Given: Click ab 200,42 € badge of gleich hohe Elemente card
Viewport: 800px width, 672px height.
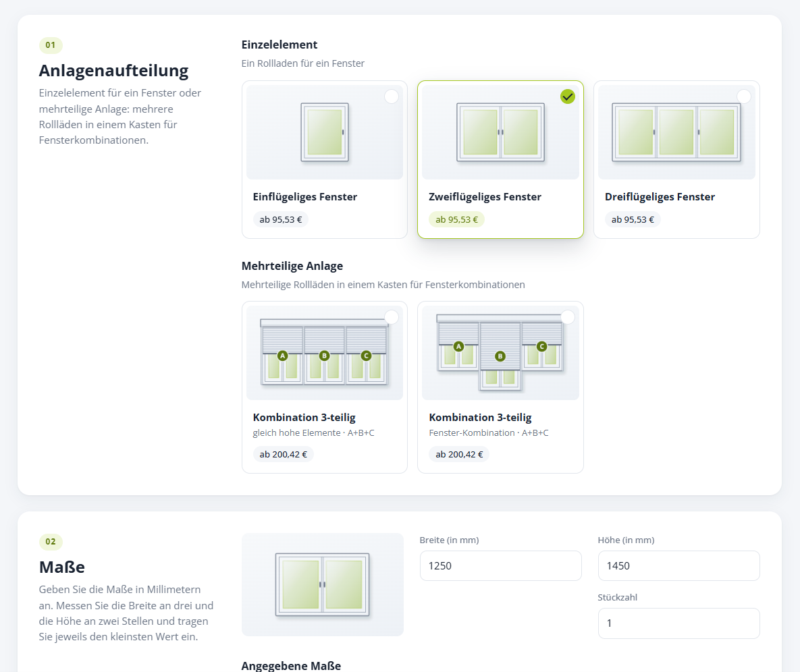Looking at the screenshot, I should 283,454.
